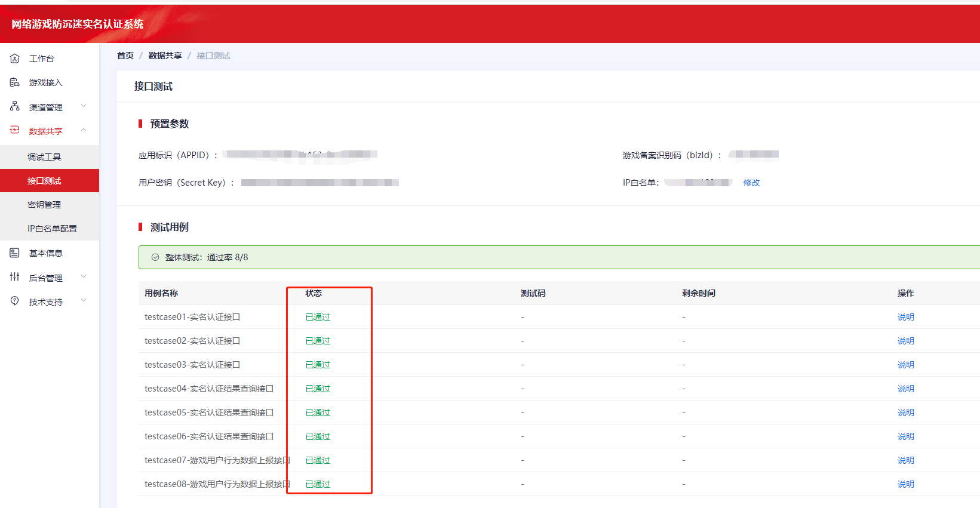Click the check icon in 整体测试 banner

pyautogui.click(x=155, y=257)
